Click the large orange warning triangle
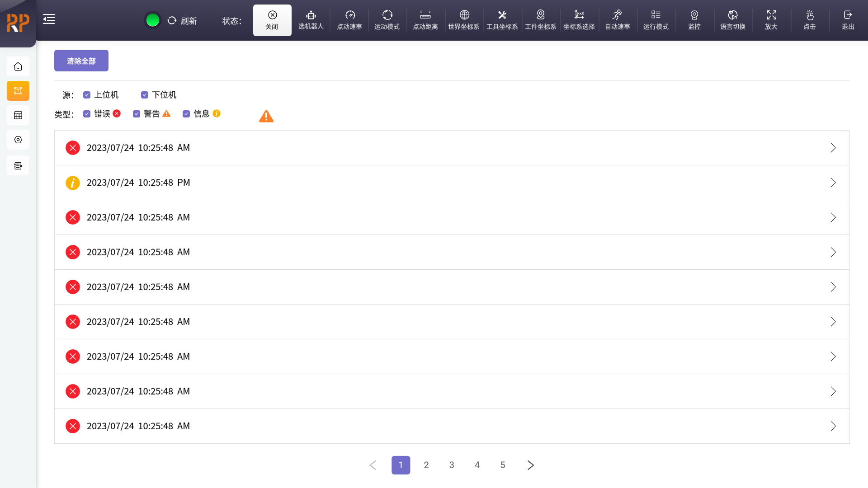 pyautogui.click(x=266, y=117)
